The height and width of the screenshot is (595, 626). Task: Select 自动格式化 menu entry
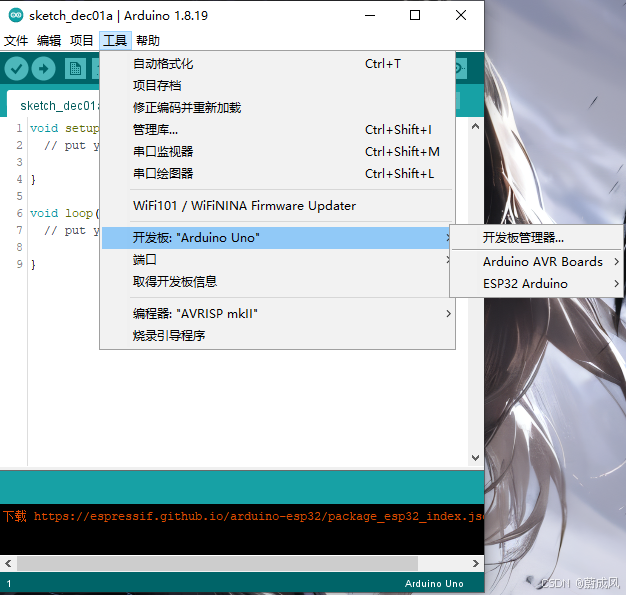click(277, 64)
